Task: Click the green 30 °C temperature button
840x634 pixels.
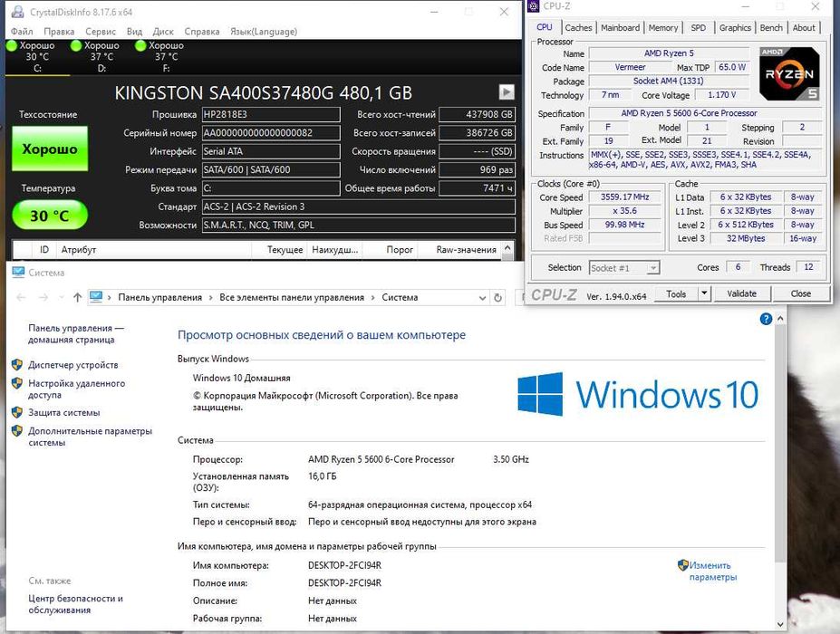Action: (x=49, y=216)
